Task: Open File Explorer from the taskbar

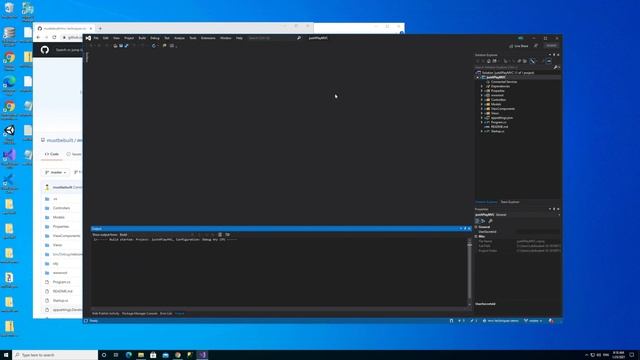Action: [141, 355]
